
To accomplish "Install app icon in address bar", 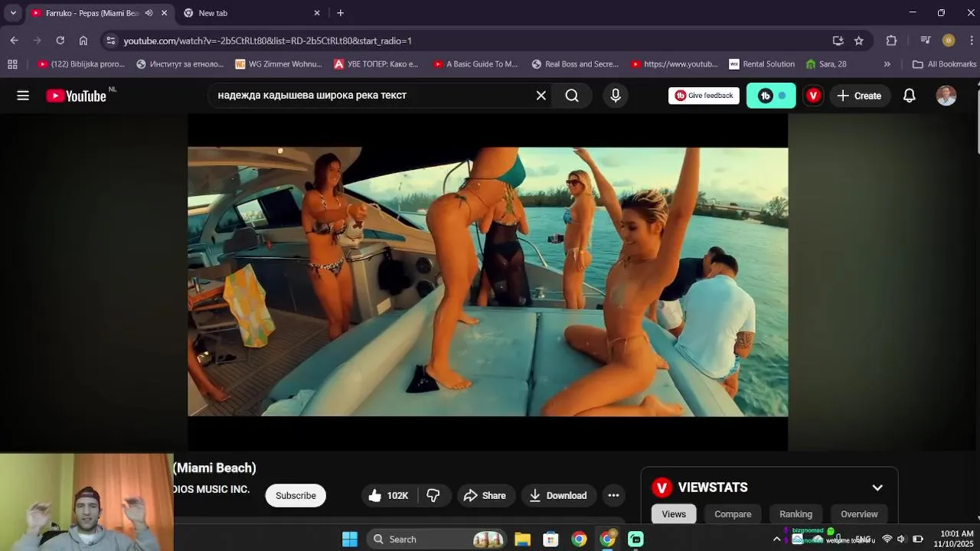I will (838, 41).
